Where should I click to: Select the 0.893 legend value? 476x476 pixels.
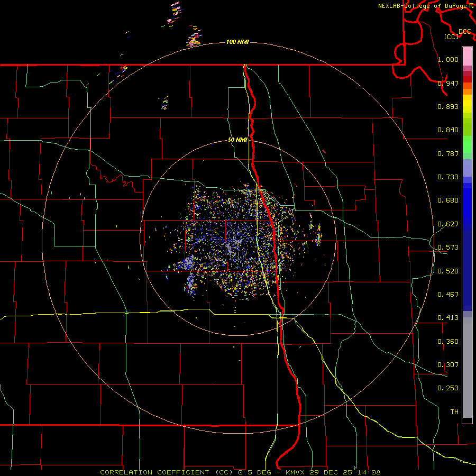pyautogui.click(x=448, y=106)
